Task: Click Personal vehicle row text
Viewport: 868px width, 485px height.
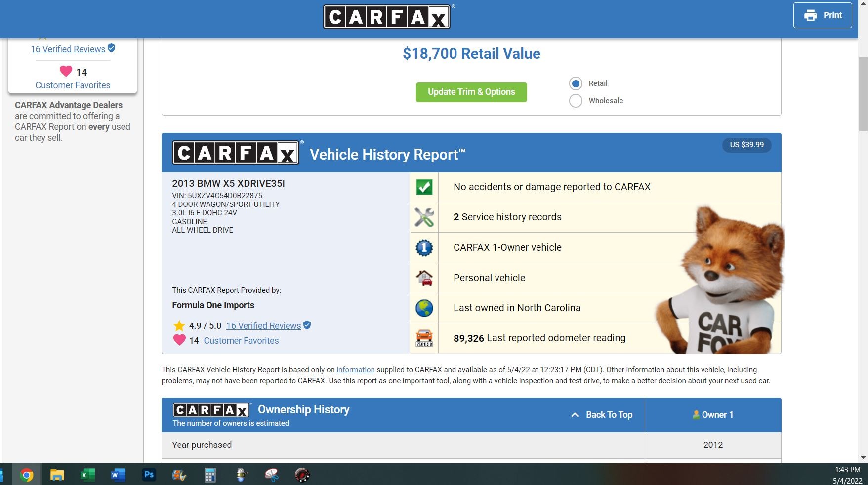Action: tap(489, 278)
